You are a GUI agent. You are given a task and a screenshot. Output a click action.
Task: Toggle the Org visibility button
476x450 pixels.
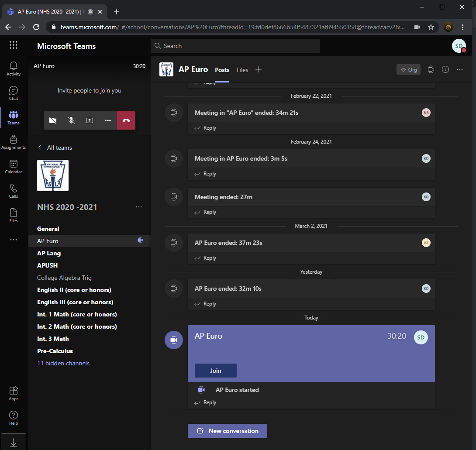click(x=408, y=69)
